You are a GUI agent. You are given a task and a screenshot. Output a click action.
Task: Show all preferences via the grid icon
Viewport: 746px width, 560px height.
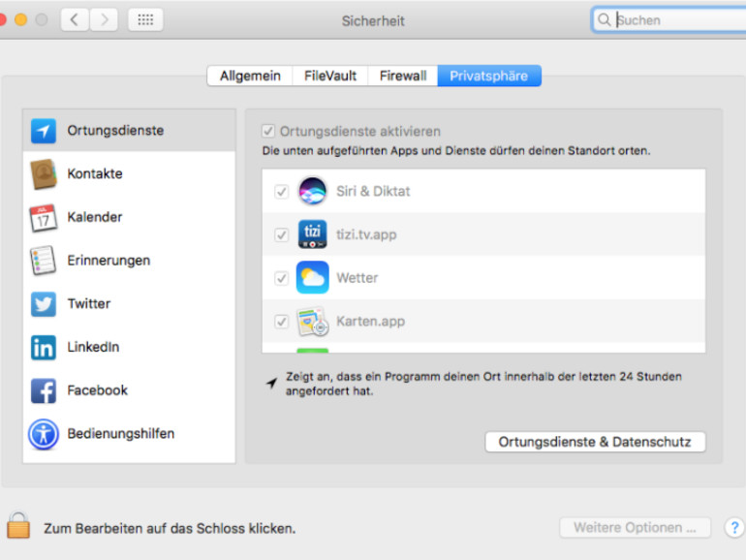point(145,20)
